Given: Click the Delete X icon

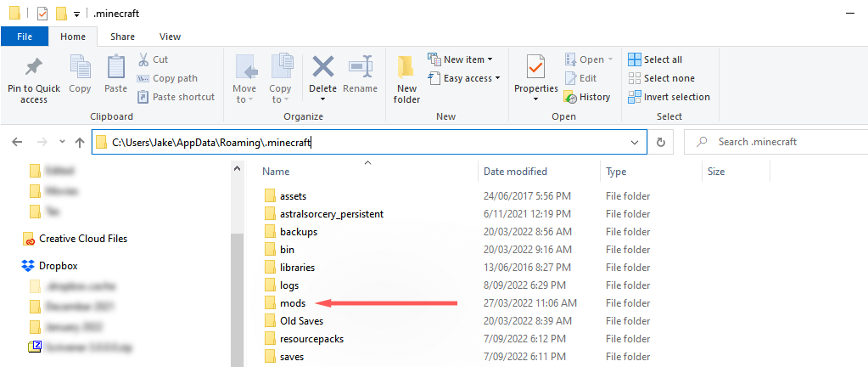Looking at the screenshot, I should 322,68.
